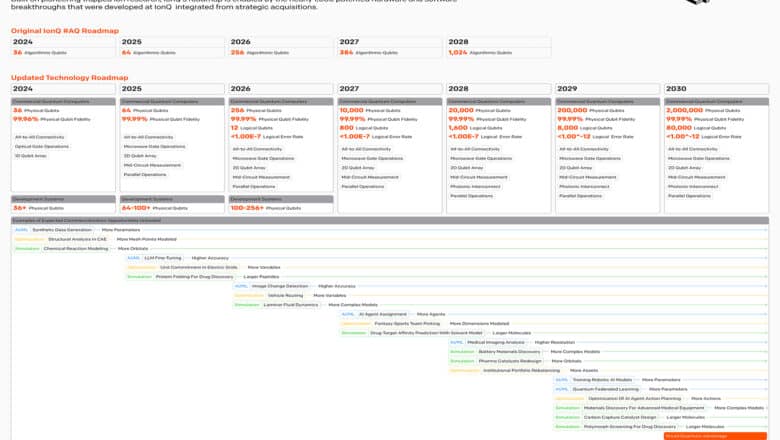Click the 'More Actions' label

pos(706,399)
